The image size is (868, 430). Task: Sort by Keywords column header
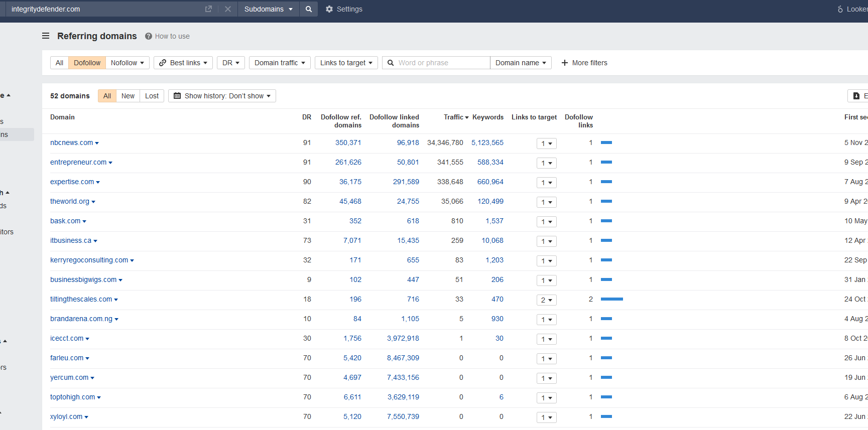click(487, 117)
